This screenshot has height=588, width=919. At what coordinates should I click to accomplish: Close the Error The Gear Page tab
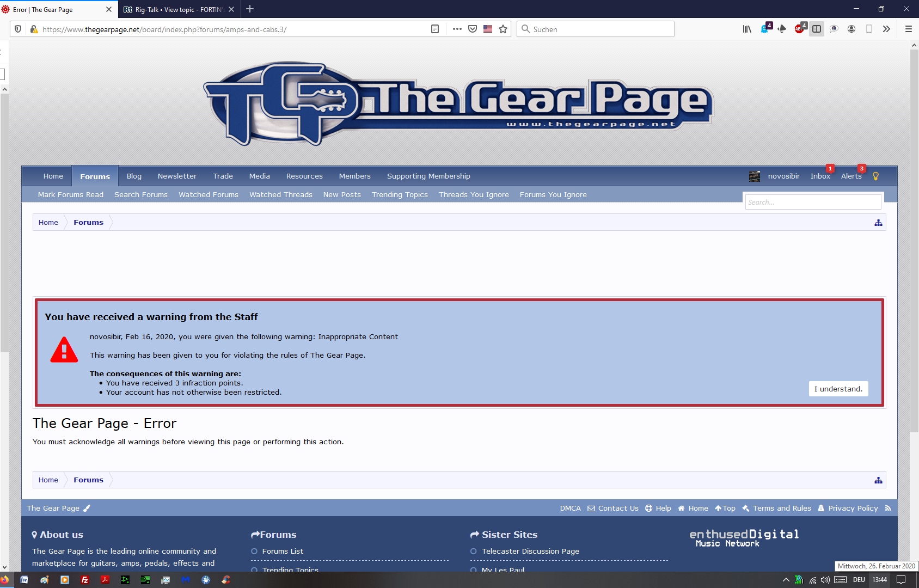tap(109, 9)
